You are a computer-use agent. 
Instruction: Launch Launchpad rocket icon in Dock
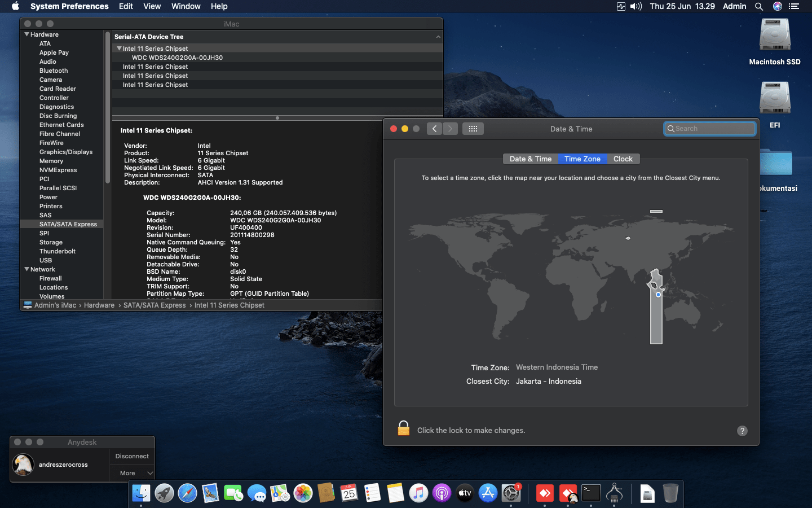(164, 493)
